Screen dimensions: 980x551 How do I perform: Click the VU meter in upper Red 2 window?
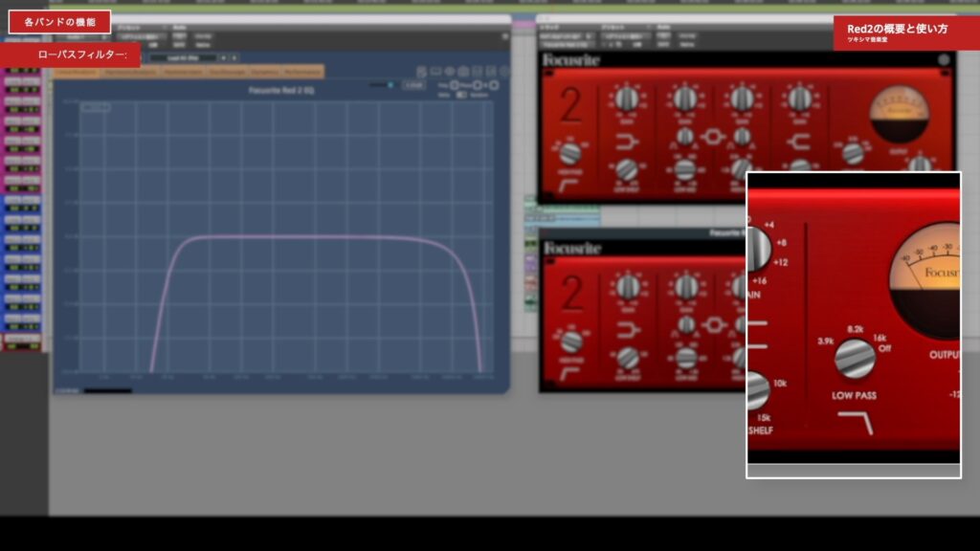[x=900, y=115]
